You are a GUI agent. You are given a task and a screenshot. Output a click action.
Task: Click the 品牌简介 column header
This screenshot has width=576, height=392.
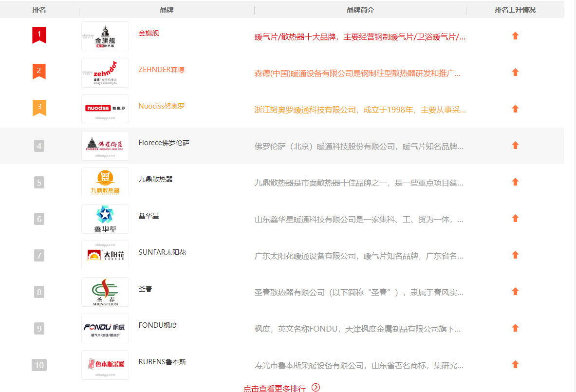coord(360,10)
